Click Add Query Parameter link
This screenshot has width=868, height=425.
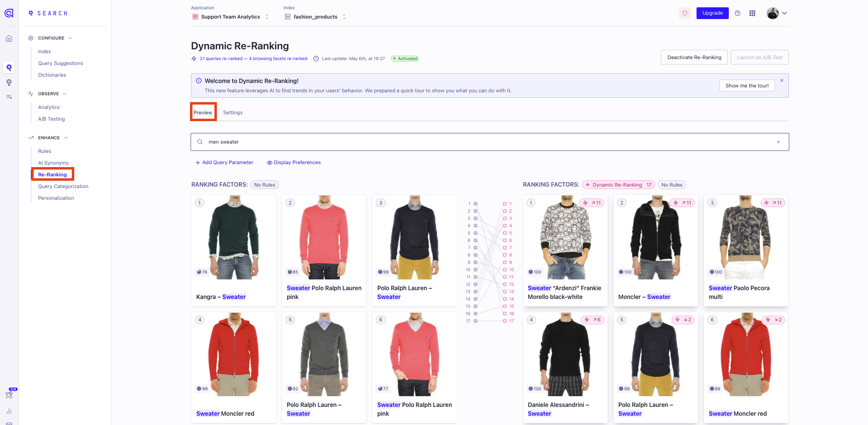[224, 163]
